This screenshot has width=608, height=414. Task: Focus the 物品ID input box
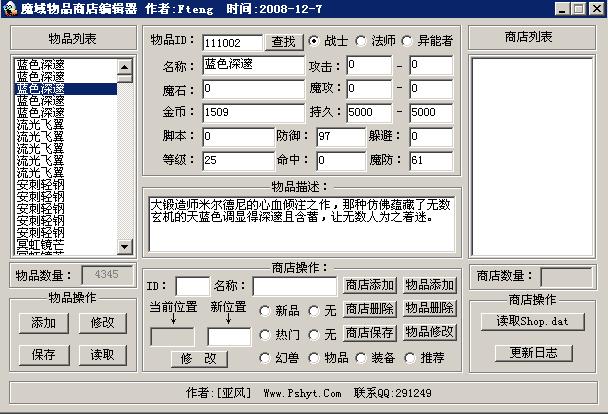(x=232, y=43)
